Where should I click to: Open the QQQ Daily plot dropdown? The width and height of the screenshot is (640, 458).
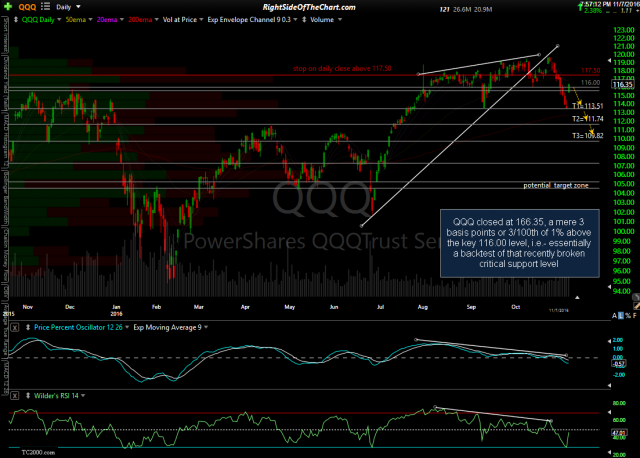(59, 20)
